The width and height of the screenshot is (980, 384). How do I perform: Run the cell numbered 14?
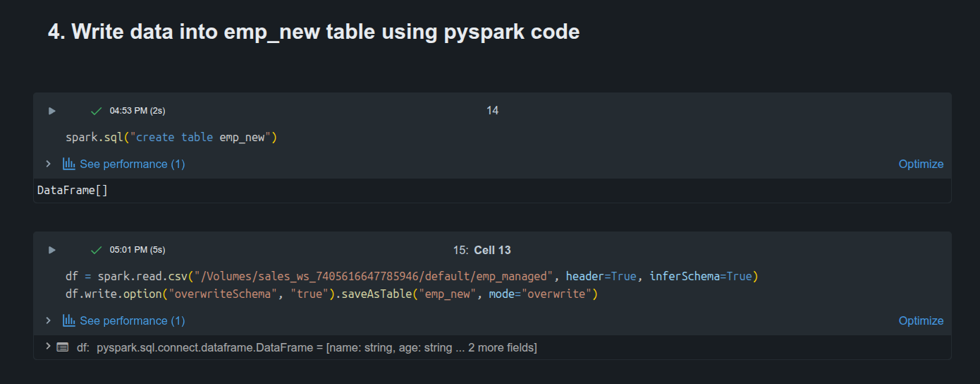click(51, 111)
